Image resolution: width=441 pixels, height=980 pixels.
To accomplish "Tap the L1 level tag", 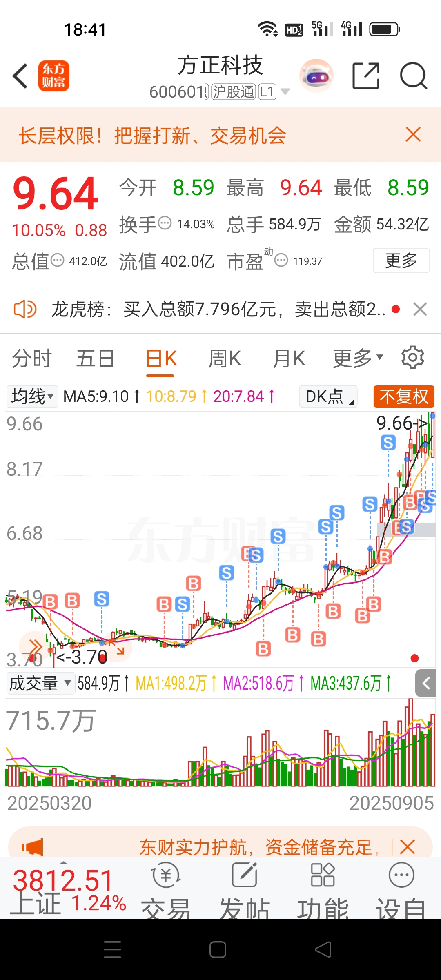I will click(267, 91).
